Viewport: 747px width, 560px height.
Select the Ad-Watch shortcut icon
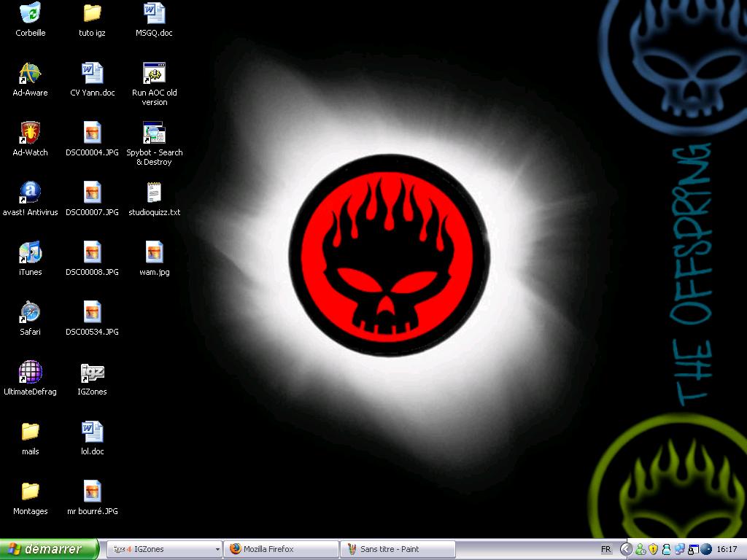30,139
